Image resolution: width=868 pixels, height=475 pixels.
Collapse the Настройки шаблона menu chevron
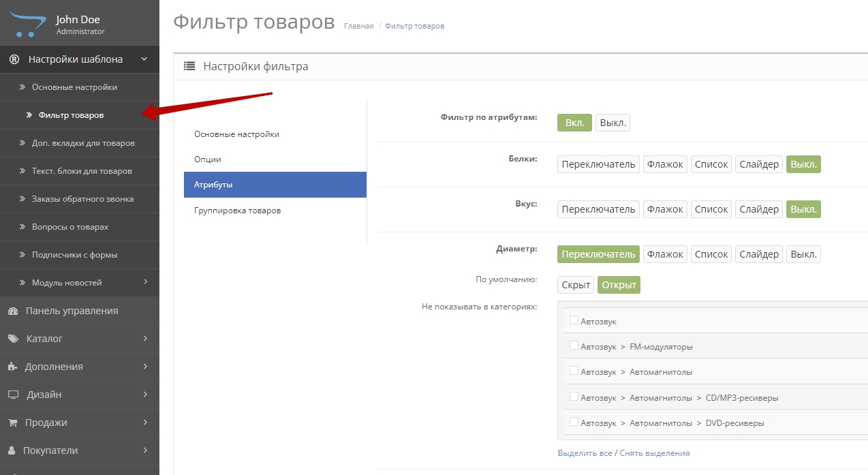pos(144,59)
